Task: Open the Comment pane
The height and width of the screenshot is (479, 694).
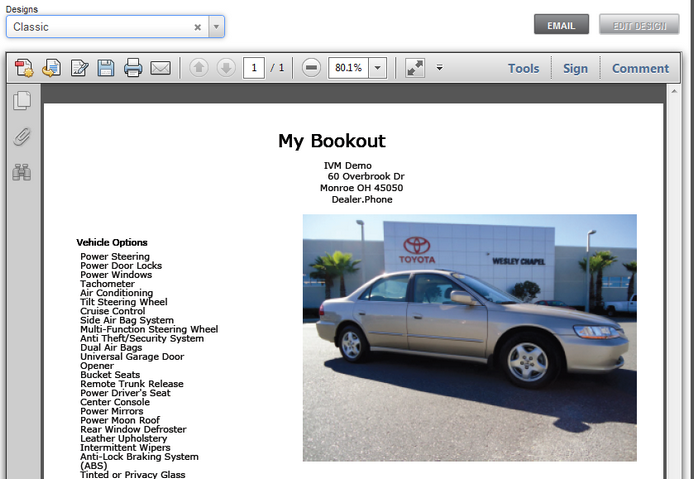Action: pyautogui.click(x=640, y=68)
